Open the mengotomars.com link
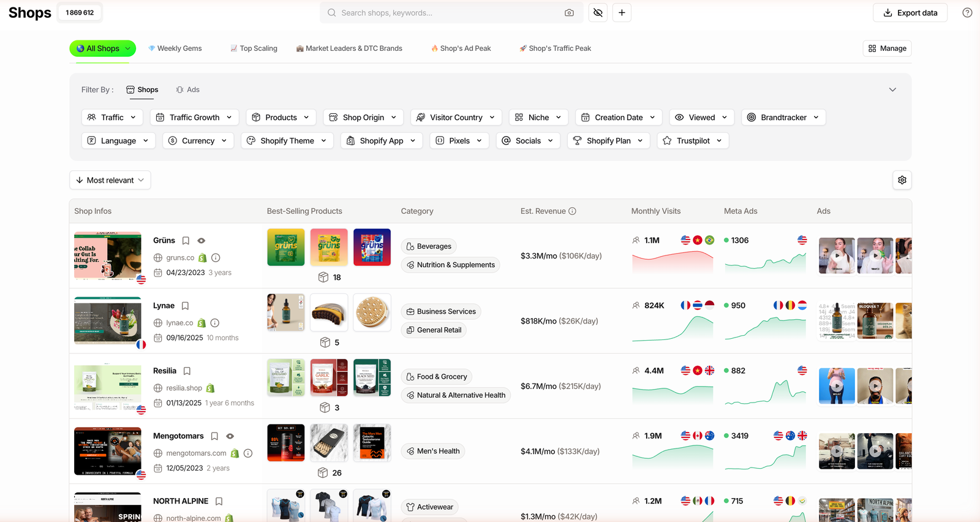 [x=196, y=453]
